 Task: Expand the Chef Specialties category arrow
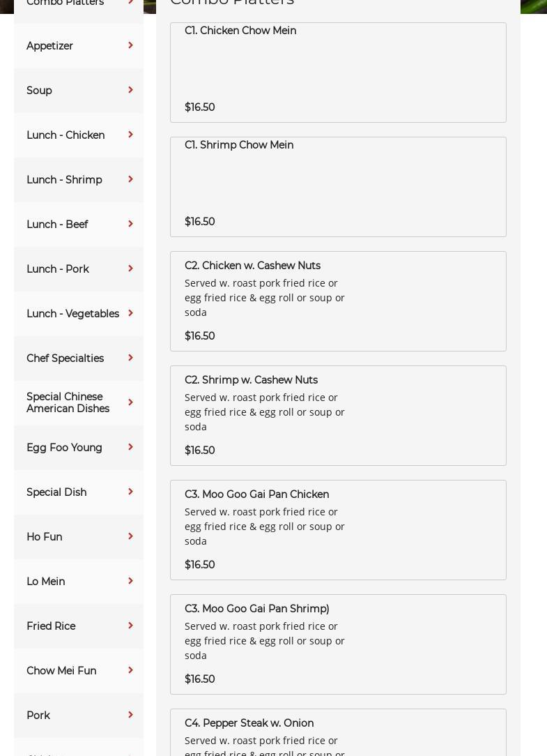[x=130, y=358]
